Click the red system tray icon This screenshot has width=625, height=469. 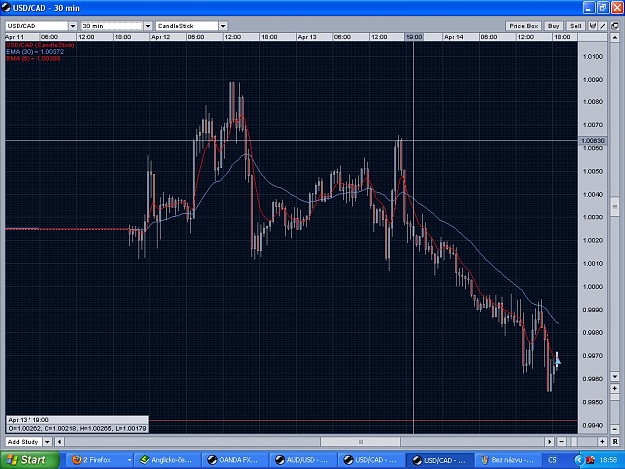[x=590, y=460]
